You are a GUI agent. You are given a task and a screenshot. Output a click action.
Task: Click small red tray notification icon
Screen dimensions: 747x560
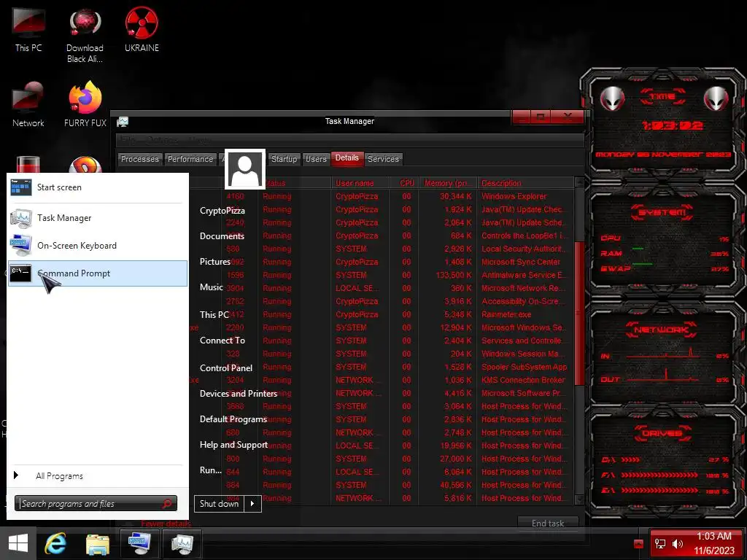coord(639,544)
